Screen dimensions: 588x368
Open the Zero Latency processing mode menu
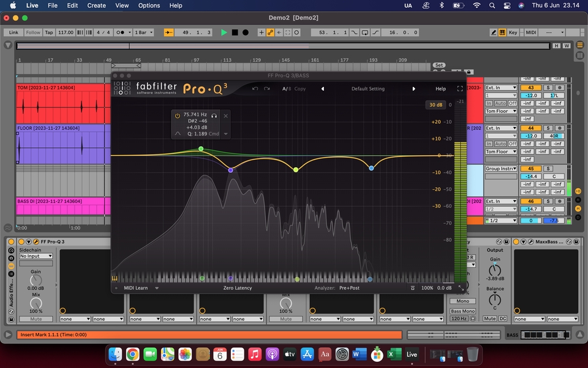pos(238,288)
